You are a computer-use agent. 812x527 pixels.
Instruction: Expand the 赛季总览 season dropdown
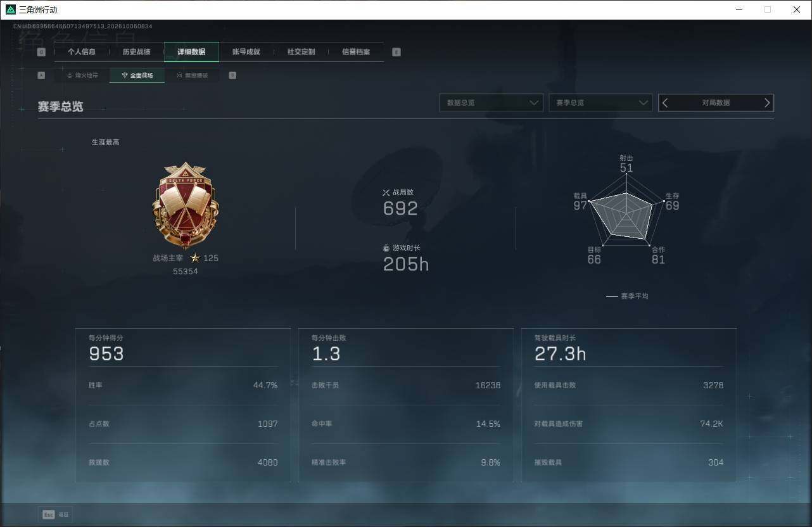tap(600, 103)
